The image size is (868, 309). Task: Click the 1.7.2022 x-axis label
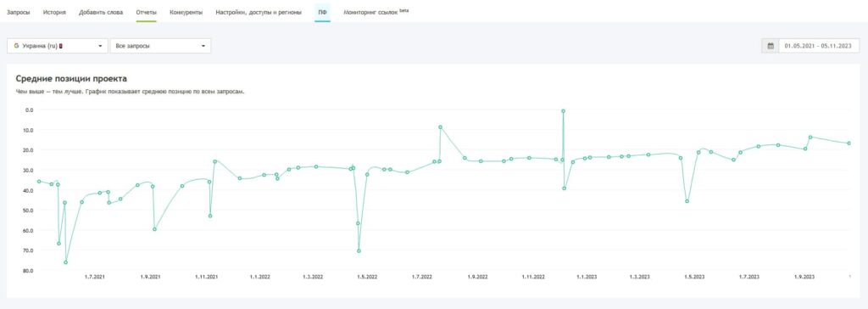coord(422,276)
